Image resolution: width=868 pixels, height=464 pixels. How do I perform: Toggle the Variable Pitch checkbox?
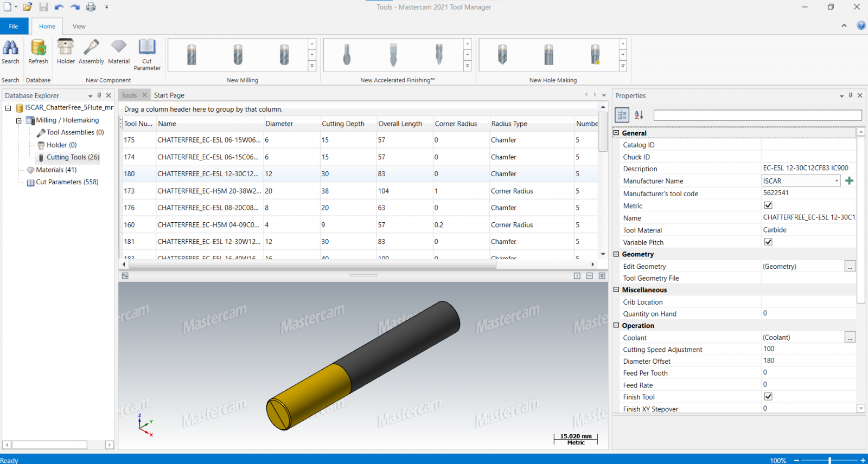click(x=768, y=242)
